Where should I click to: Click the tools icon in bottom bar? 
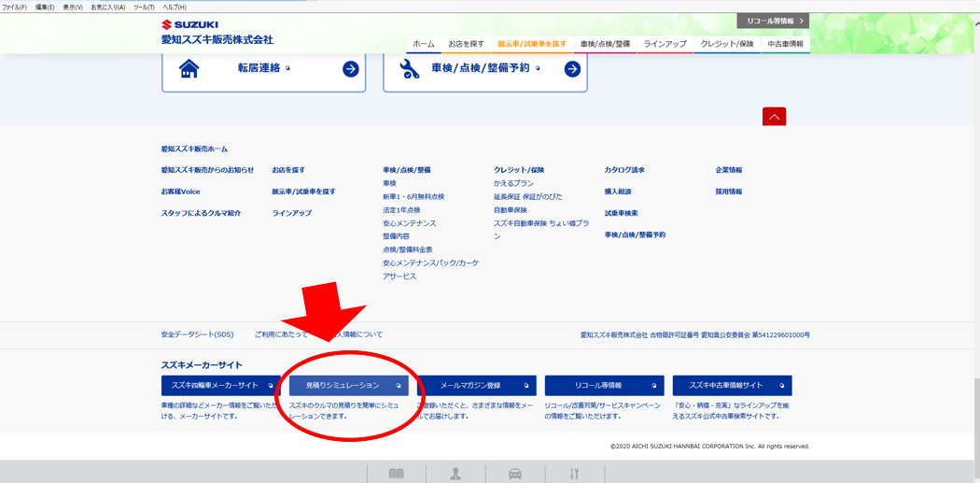coord(576,474)
